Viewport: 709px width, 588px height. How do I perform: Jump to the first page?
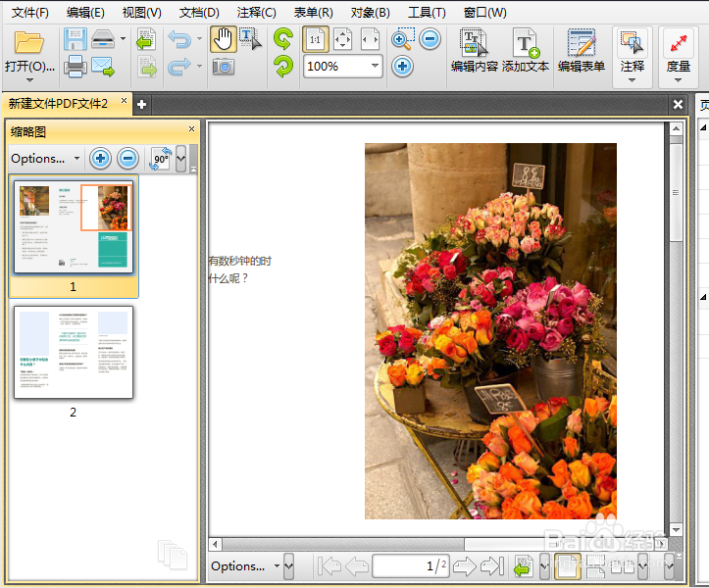click(x=329, y=565)
